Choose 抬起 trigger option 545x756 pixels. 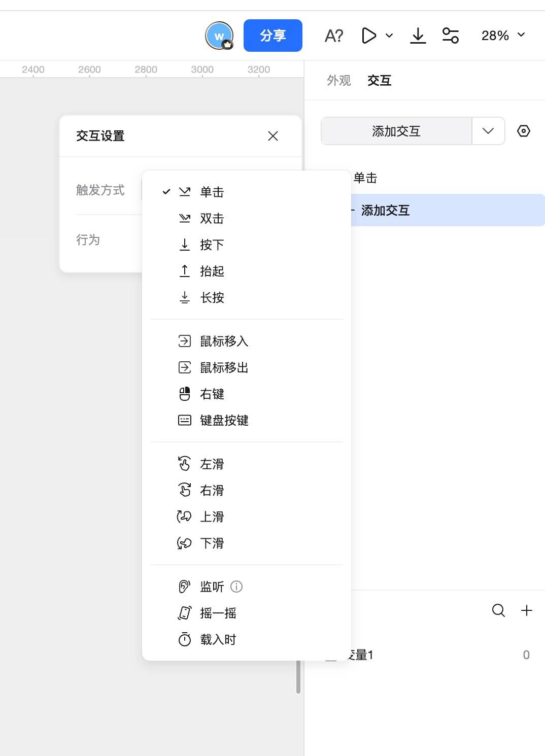(247, 271)
